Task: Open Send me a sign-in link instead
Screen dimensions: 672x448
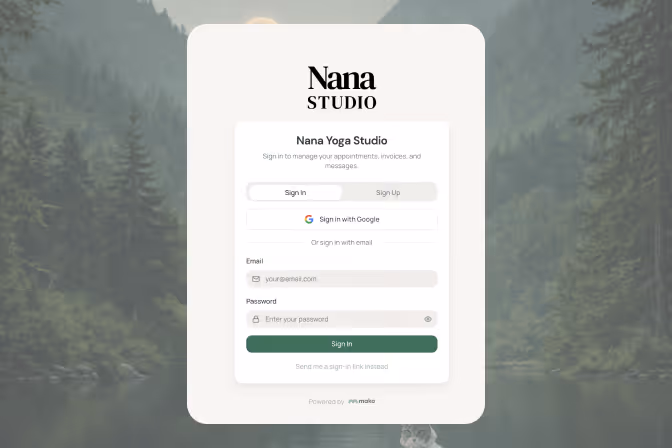Action: 342,367
